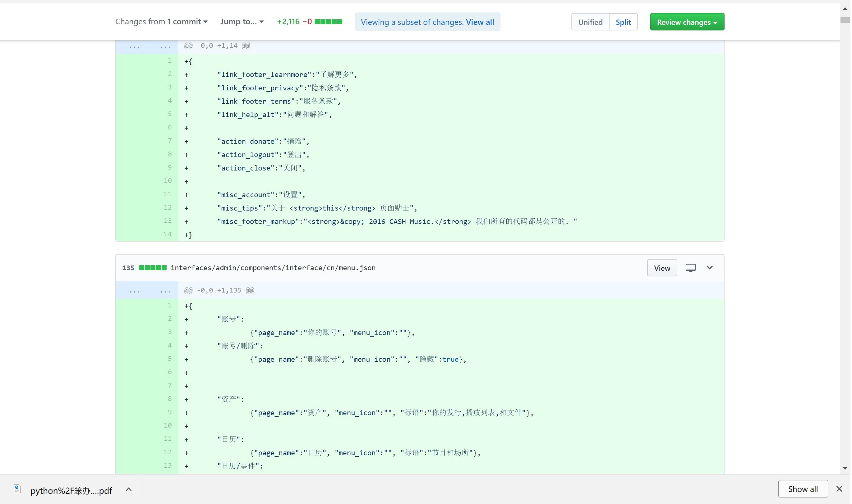This screenshot has height=504, width=852.
Task: Open the Review changes dropdown button
Action: click(687, 22)
